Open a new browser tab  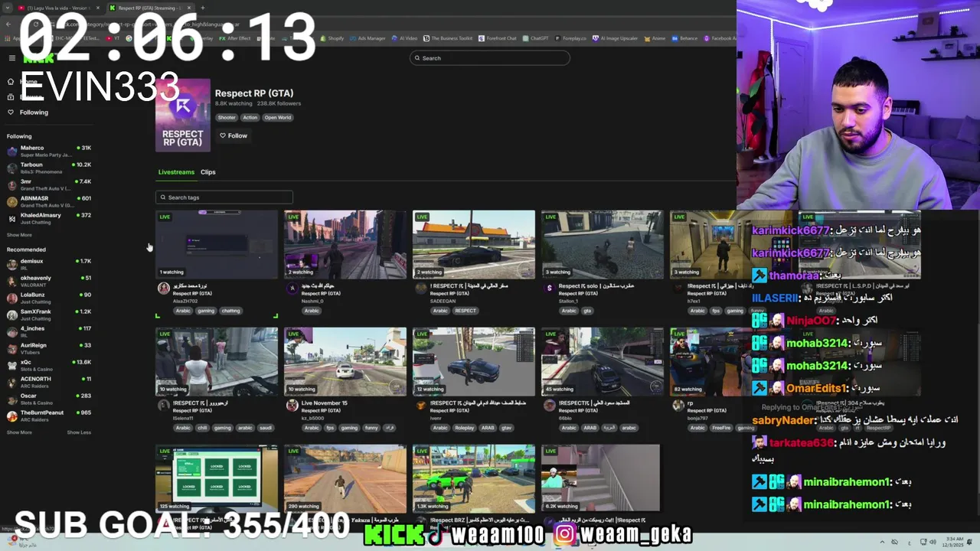click(202, 8)
